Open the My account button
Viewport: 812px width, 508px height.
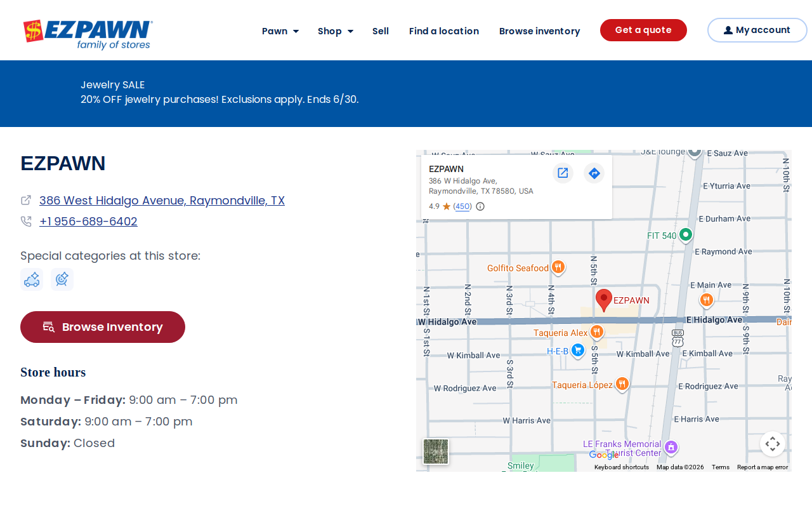tap(757, 30)
